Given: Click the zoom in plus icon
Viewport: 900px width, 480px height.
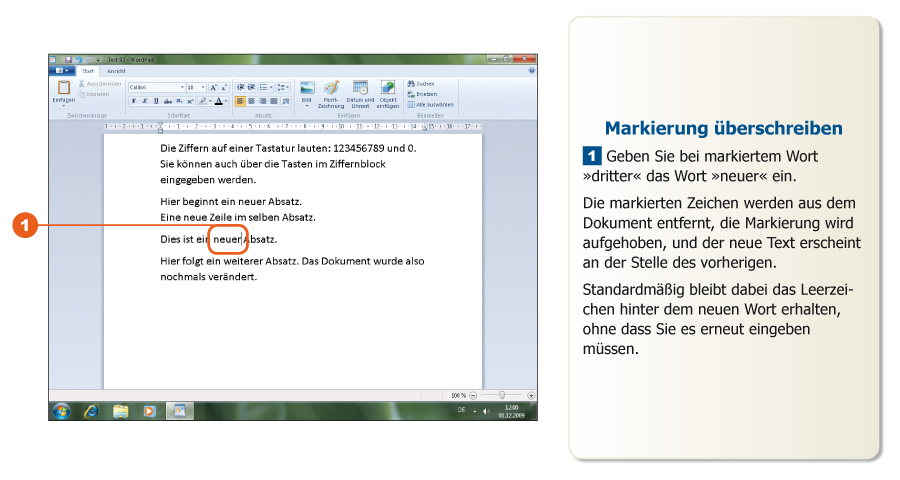Looking at the screenshot, I should pos(531,396).
